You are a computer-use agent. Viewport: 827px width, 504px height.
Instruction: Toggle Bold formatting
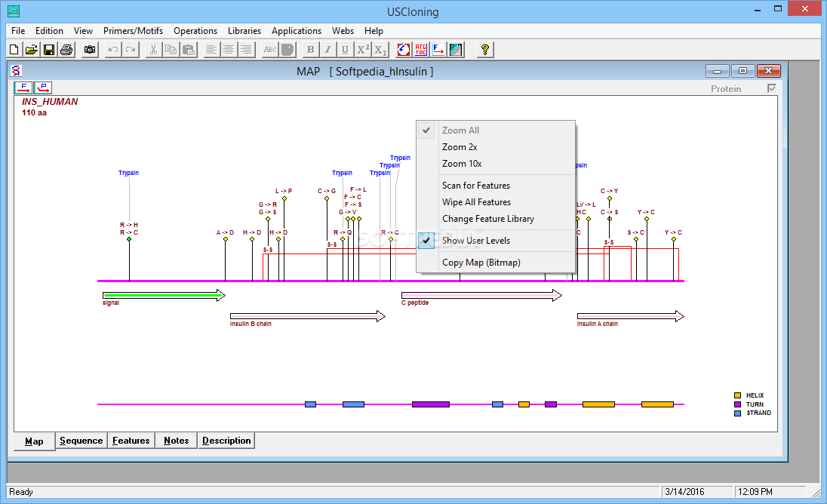[311, 50]
